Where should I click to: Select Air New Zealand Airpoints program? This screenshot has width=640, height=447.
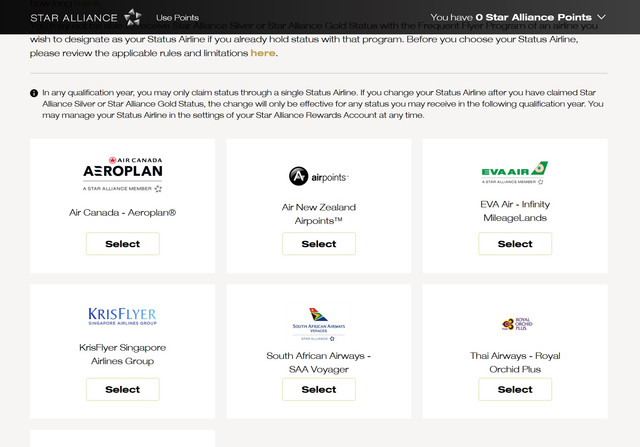pos(319,244)
